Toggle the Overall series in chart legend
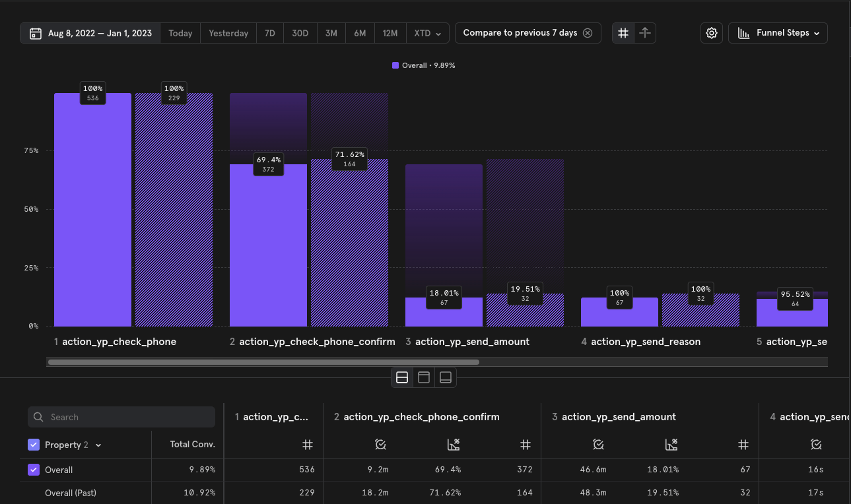The width and height of the screenshot is (851, 504). tap(423, 65)
